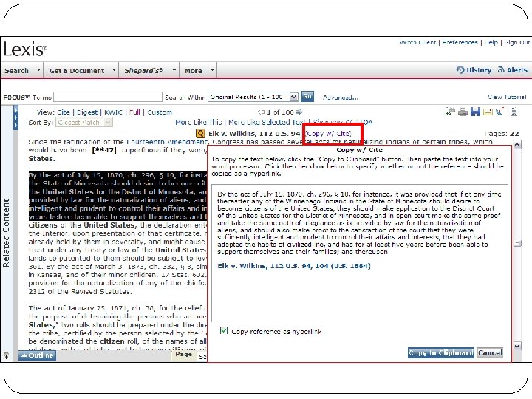Switch to Digest view
Image resolution: width=532 pixels, height=399 pixels.
pos(87,112)
